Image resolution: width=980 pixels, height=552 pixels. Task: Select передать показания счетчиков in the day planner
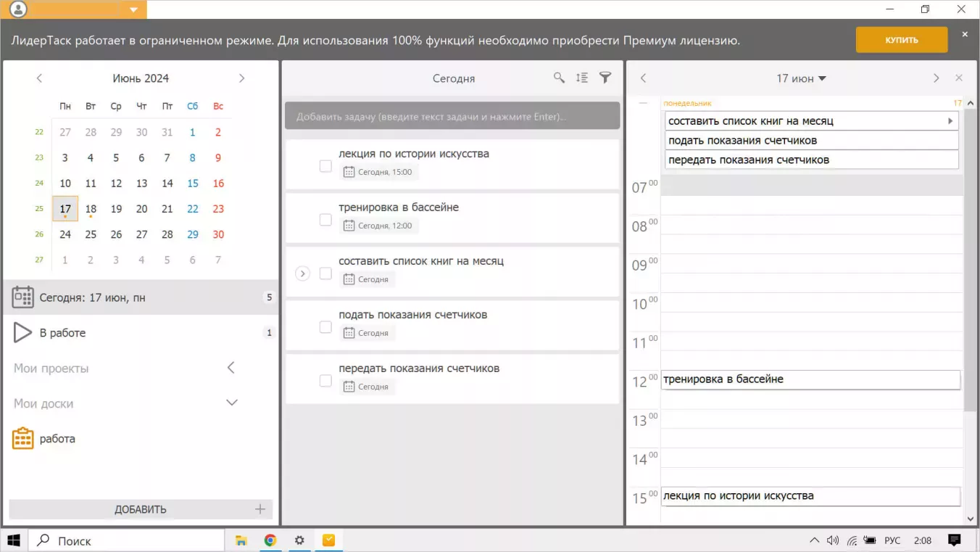pyautogui.click(x=812, y=160)
